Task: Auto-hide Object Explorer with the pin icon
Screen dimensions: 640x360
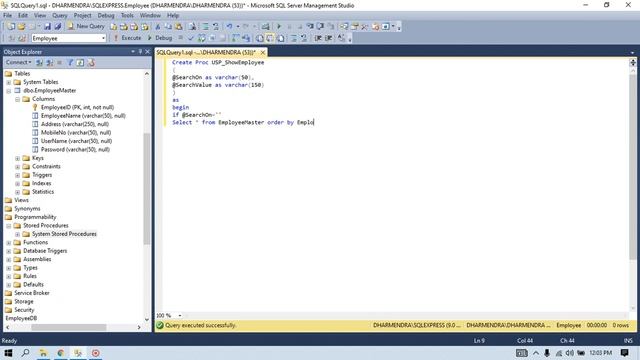Action: pos(140,52)
